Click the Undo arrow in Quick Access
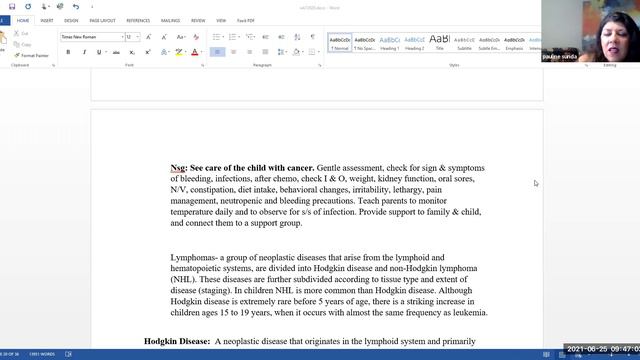The image size is (640, 360). [76, 7]
